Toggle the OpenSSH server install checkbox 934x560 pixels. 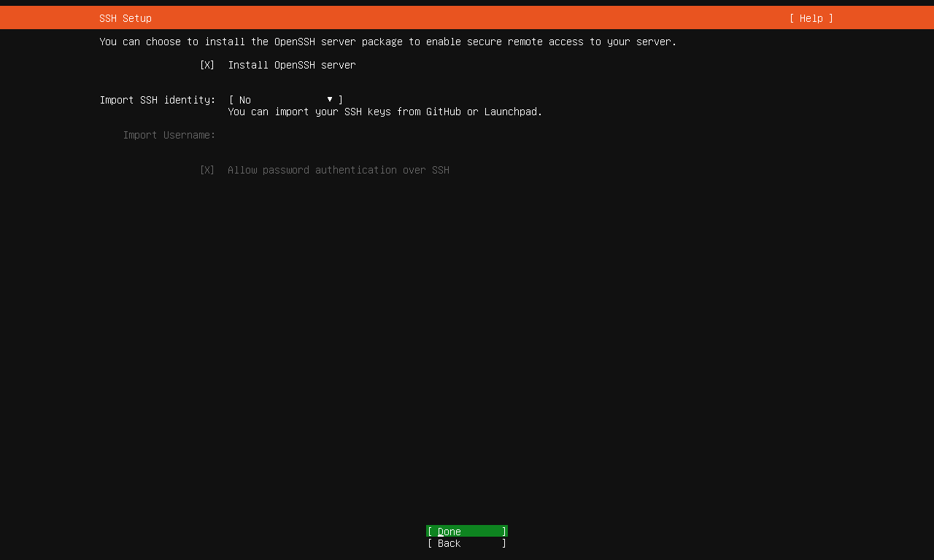coord(207,65)
